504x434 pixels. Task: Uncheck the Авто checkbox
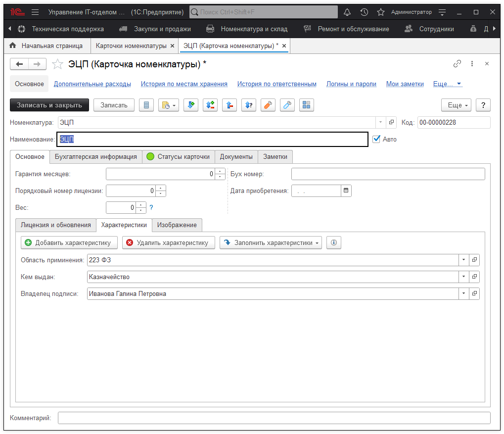point(376,139)
